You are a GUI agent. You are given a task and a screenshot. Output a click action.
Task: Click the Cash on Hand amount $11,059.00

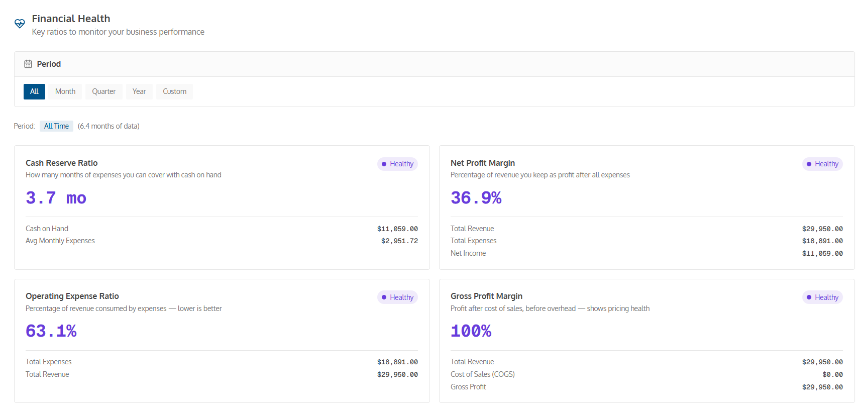point(397,229)
